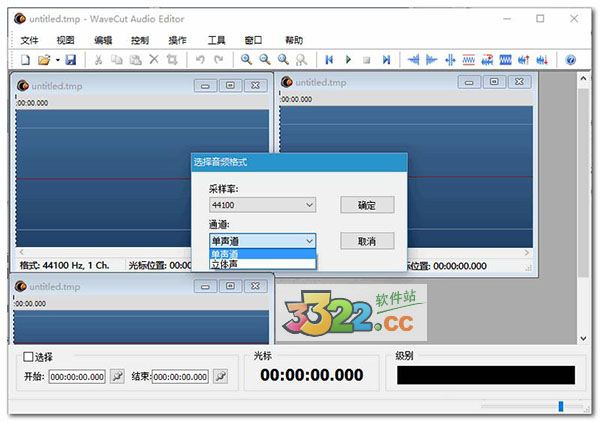Adjust the bottom-right zoom slider handle
This screenshot has width=600, height=422.
[561, 406]
